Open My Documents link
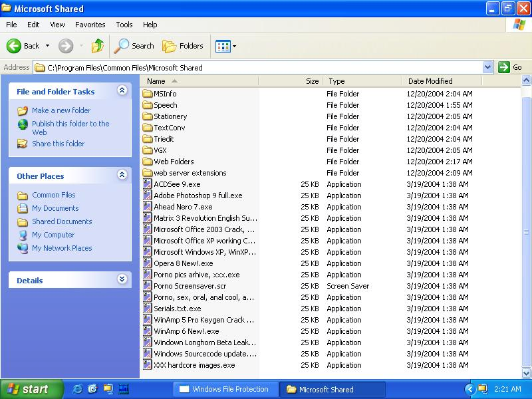 (55, 208)
